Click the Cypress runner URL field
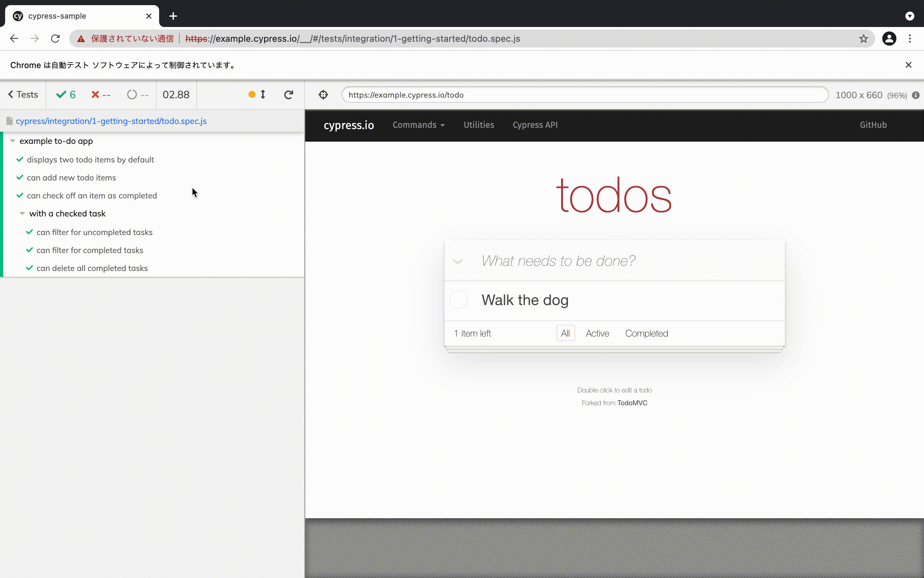The width and height of the screenshot is (924, 578). (x=585, y=95)
